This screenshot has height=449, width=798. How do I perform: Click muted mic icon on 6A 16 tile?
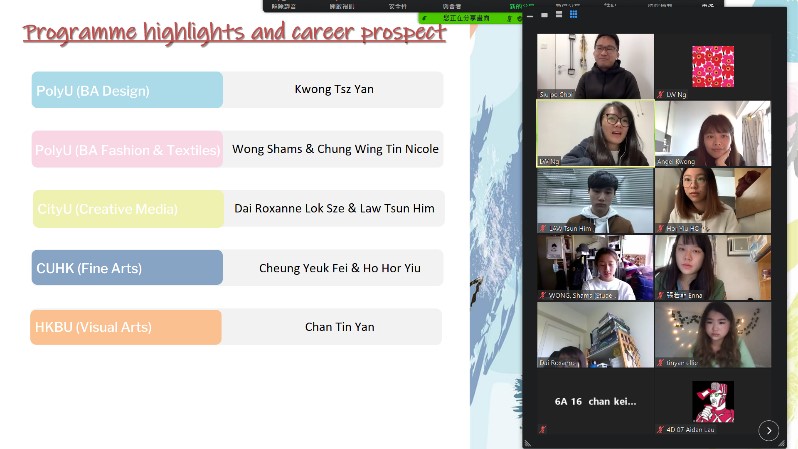click(x=543, y=429)
